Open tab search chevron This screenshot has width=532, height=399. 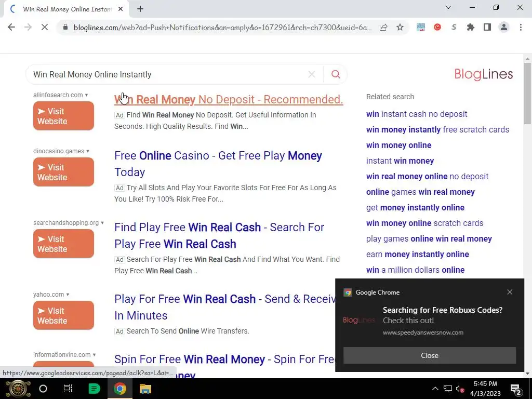point(448,7)
